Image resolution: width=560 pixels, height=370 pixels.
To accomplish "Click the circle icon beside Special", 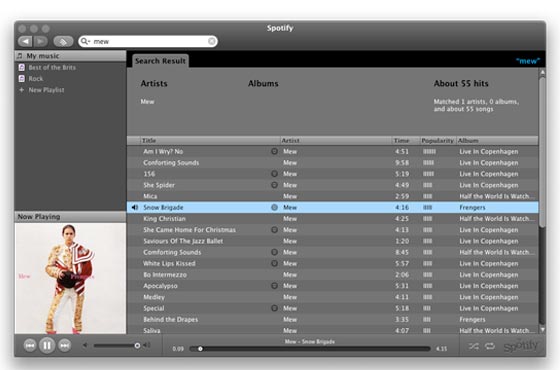I will pos(274,308).
